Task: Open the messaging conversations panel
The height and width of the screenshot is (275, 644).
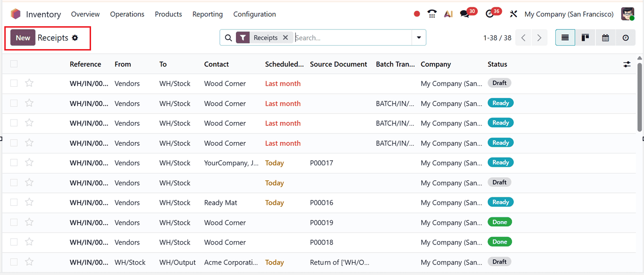Action: [465, 14]
